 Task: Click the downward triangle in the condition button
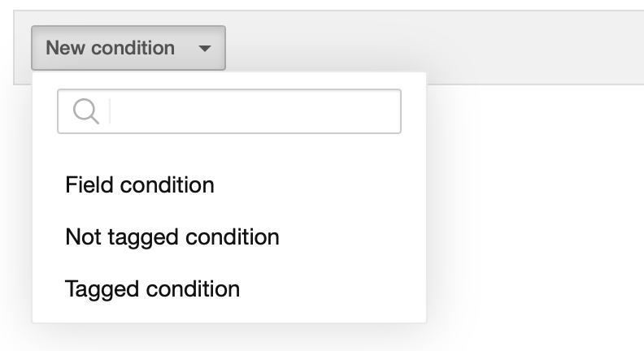pyautogui.click(x=205, y=49)
